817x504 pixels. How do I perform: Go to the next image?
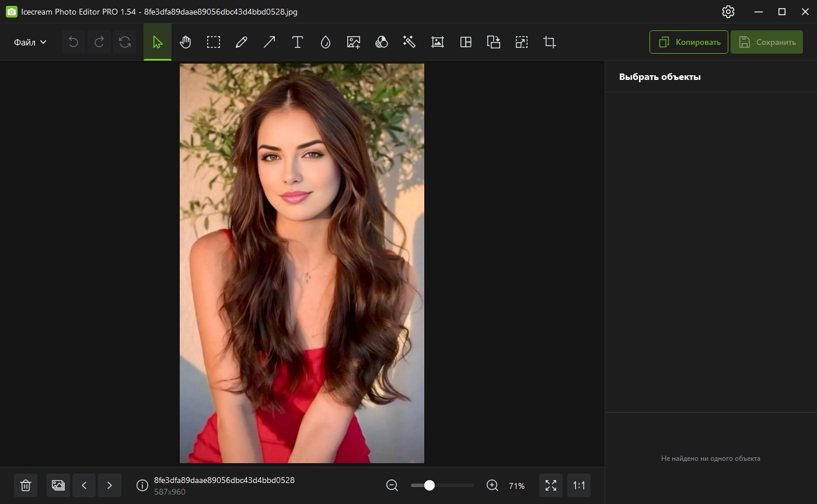pyautogui.click(x=109, y=485)
